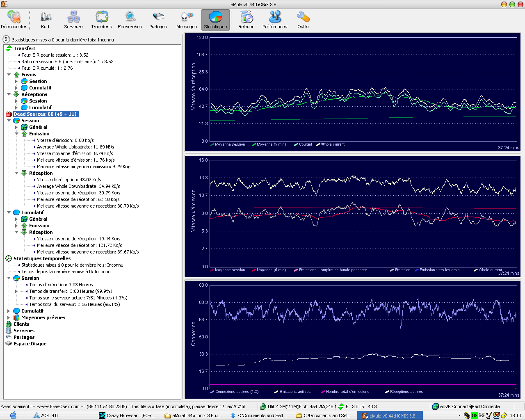Click Vitesse d'émission: 6.88 Ko/s
This screenshot has width=525, height=420.
65,140
